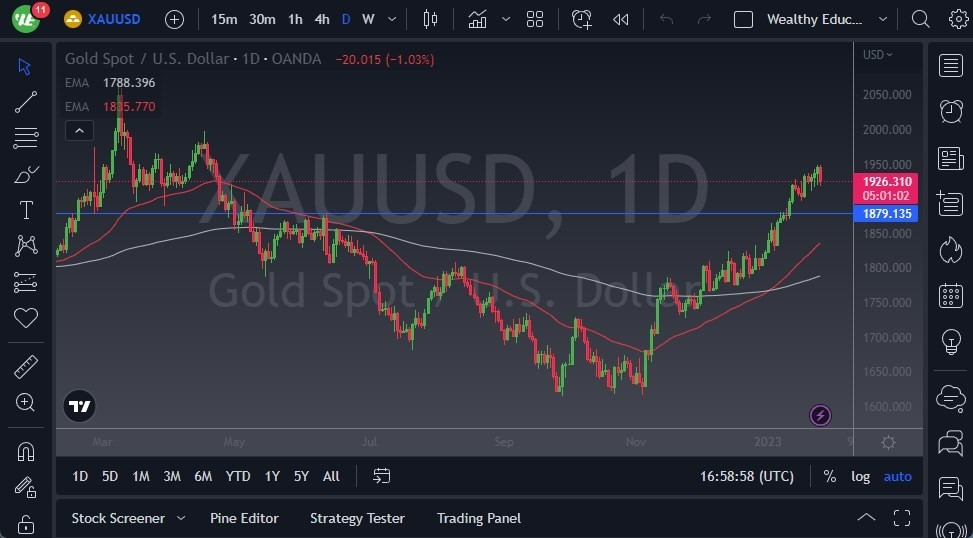The image size is (973, 538).
Task: Open the Stock Screener tab
Action: (118, 518)
